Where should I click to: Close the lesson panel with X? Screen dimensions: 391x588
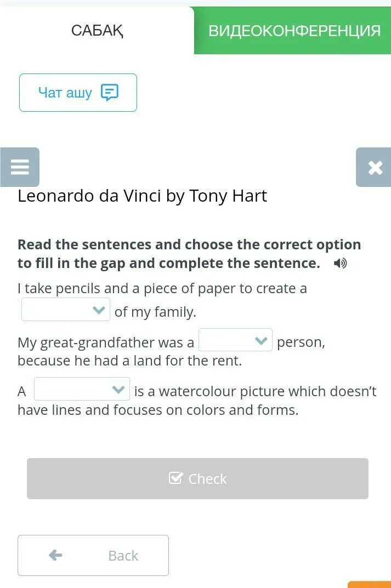click(x=374, y=167)
